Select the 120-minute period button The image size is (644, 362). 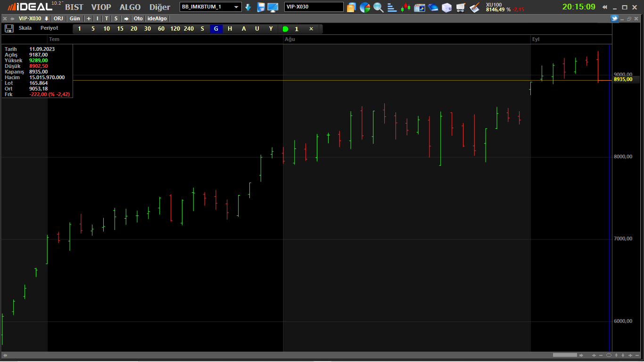[175, 29]
